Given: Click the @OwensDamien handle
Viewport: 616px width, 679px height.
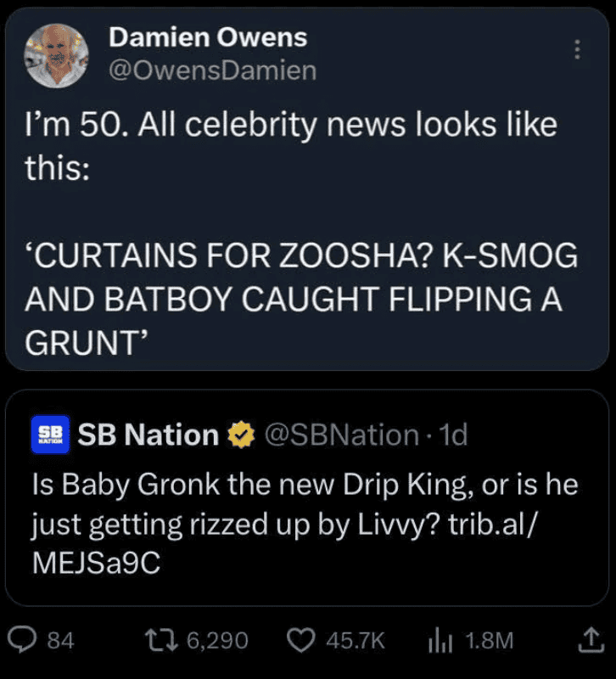Looking at the screenshot, I should [x=212, y=70].
